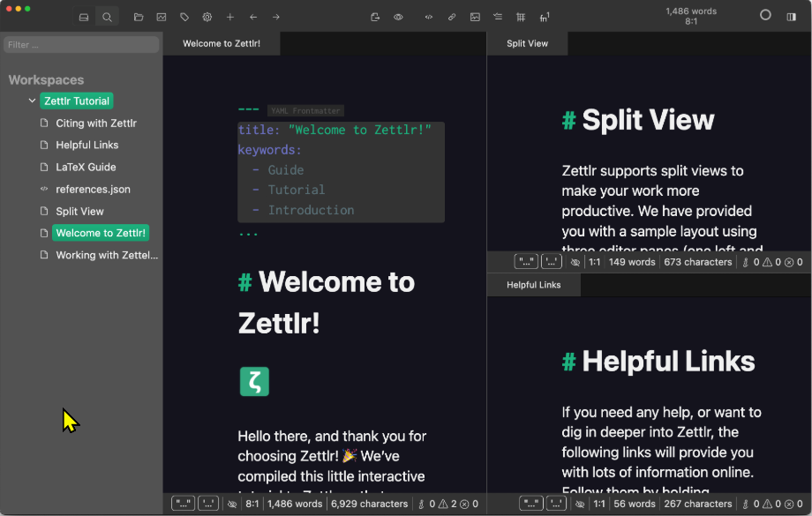Screen dimensions: 812x516
Task: Toggle double magic quotes in Helpful Links pane
Action: pos(530,504)
